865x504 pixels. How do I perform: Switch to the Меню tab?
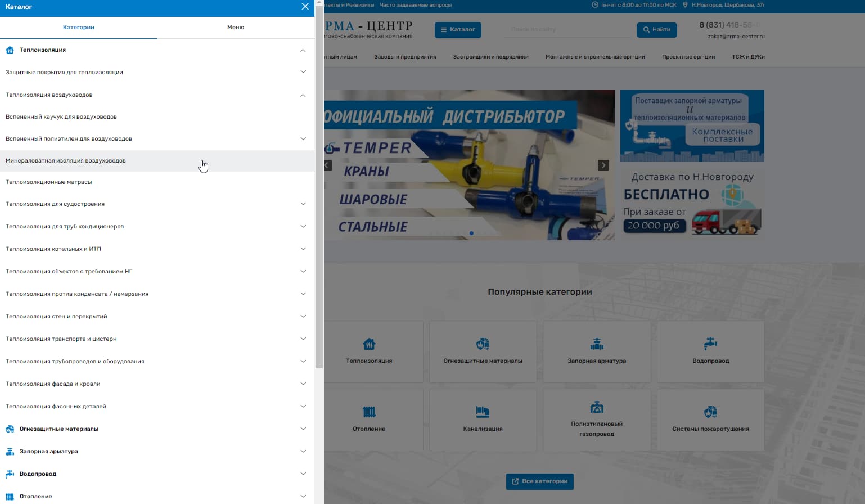click(236, 28)
